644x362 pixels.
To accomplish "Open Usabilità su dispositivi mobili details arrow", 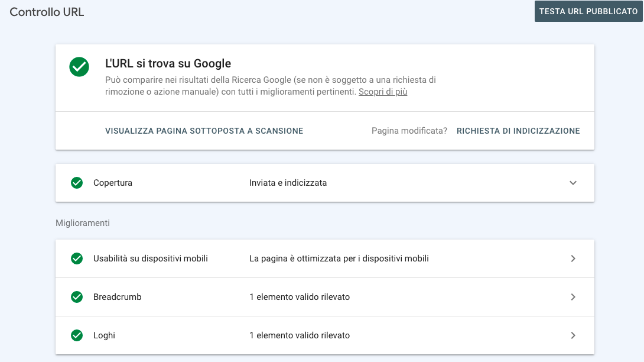I will (x=573, y=258).
